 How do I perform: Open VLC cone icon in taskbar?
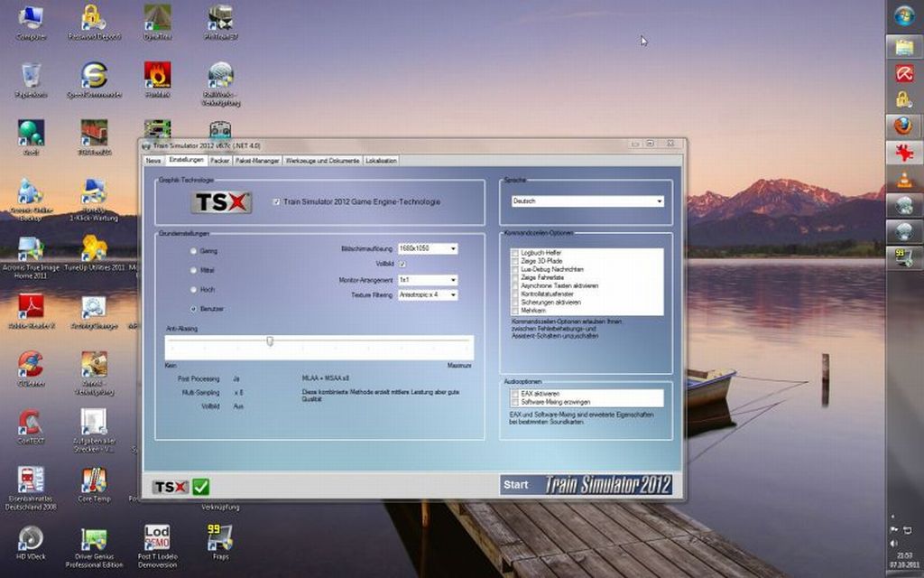pyautogui.click(x=904, y=179)
